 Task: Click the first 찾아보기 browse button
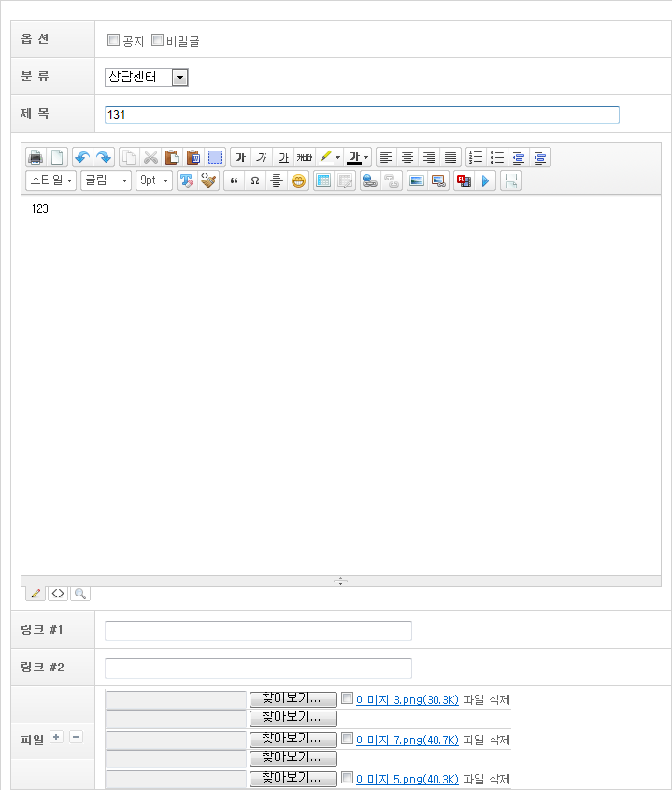point(293,699)
